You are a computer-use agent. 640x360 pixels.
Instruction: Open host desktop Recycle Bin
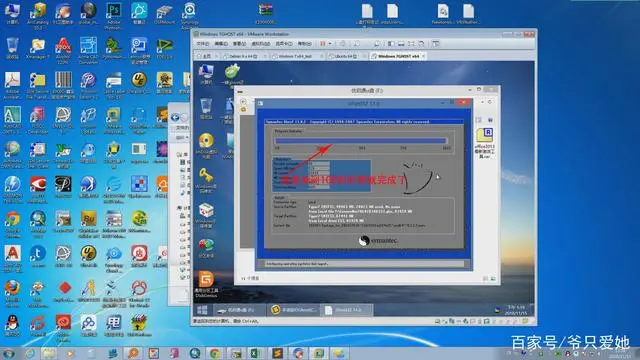tap(12, 48)
